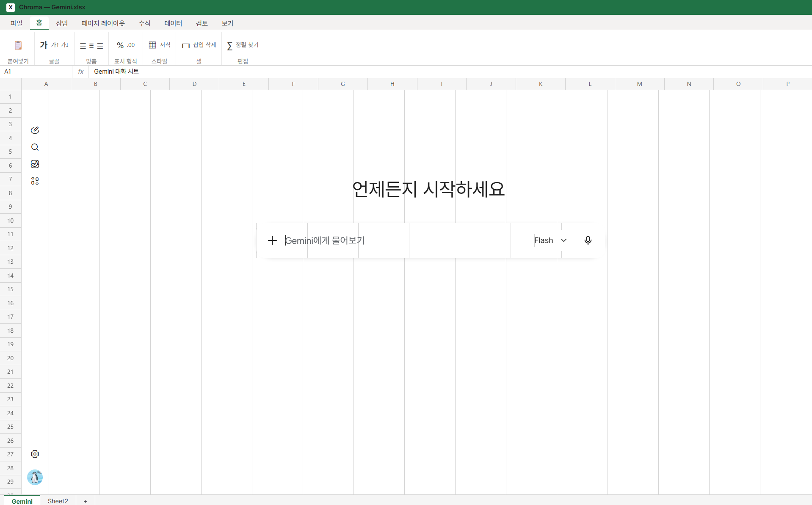
Task: Open the search icon in sidebar
Action: click(x=35, y=147)
